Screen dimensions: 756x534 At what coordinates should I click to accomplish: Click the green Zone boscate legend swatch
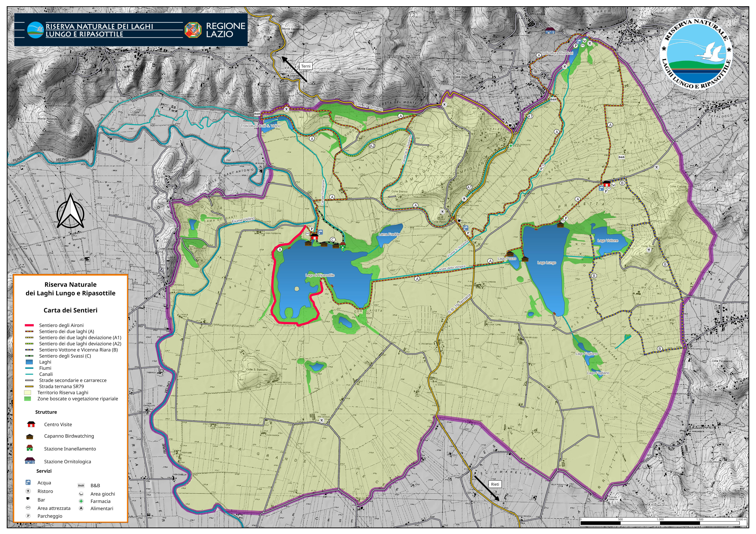(x=28, y=399)
